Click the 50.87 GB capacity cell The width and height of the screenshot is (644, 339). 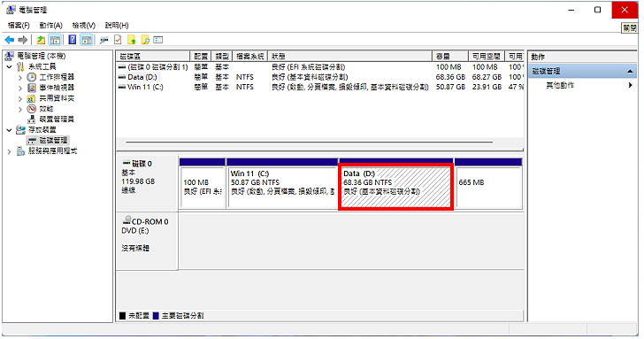pyautogui.click(x=450, y=87)
